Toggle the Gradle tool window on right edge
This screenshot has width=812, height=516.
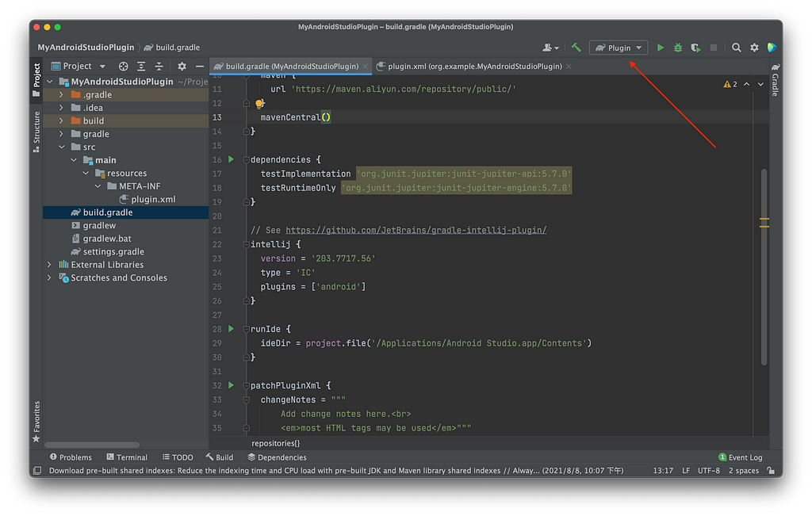point(775,80)
